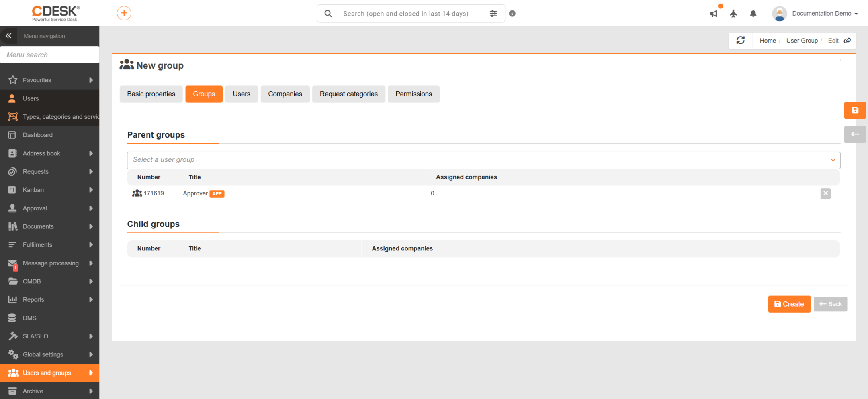Image resolution: width=868 pixels, height=399 pixels.
Task: Switch to the Basic properties tab
Action: pos(151,94)
